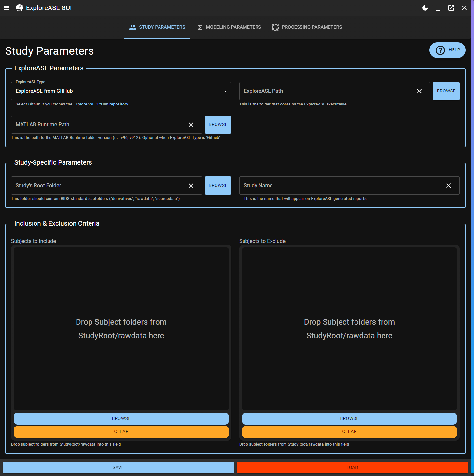
Task: Browse for the Study's Root Folder
Action: click(x=218, y=186)
